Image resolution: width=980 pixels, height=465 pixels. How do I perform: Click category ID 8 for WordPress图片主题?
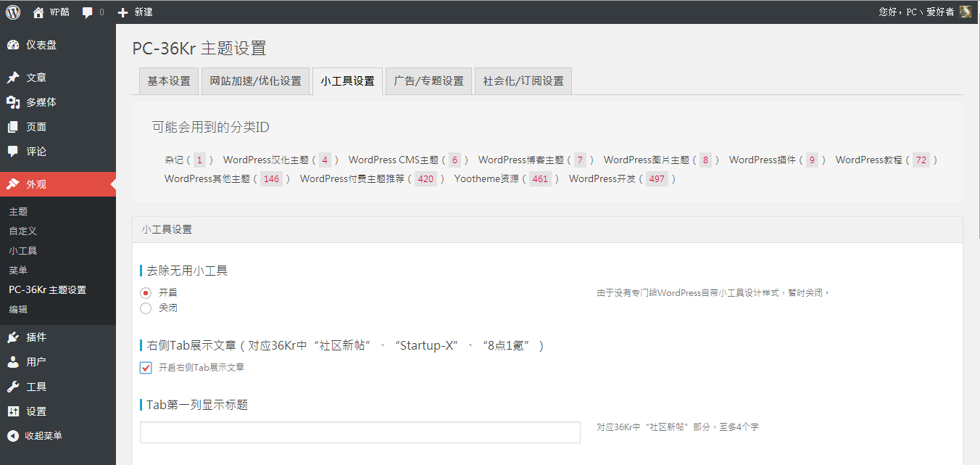706,160
